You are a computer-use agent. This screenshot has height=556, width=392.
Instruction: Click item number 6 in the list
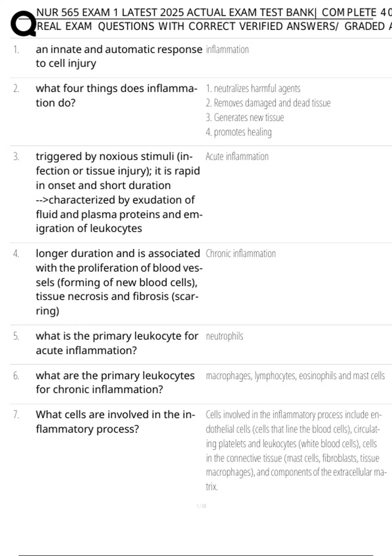[16, 376]
